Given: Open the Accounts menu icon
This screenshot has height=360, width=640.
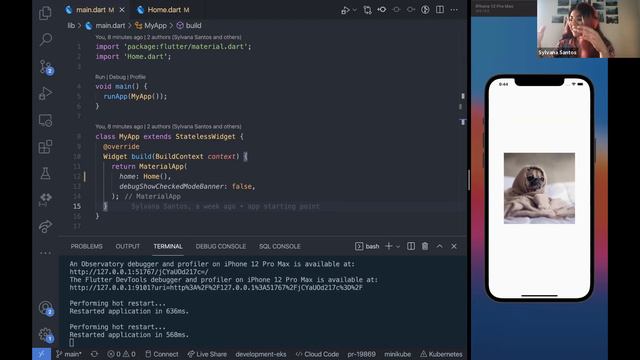Looking at the screenshot, I should tap(45, 308).
